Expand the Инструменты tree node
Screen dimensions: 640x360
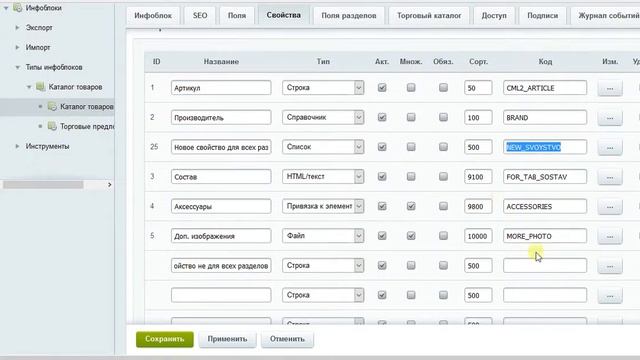pyautogui.click(x=17, y=146)
